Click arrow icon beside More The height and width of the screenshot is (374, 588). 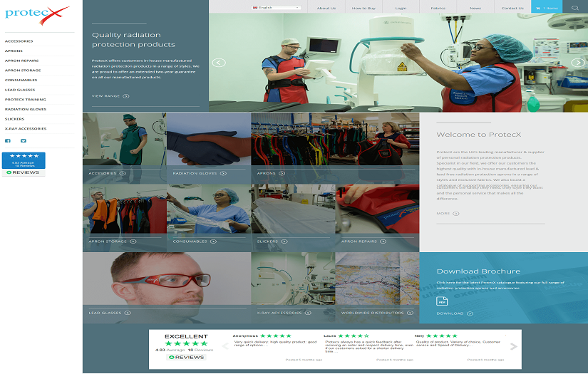click(x=456, y=214)
